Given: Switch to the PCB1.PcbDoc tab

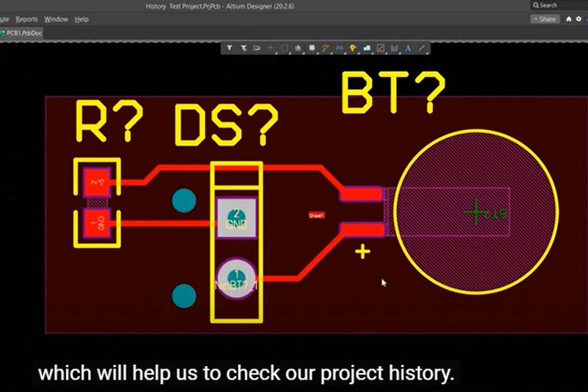Looking at the screenshot, I should [x=22, y=33].
